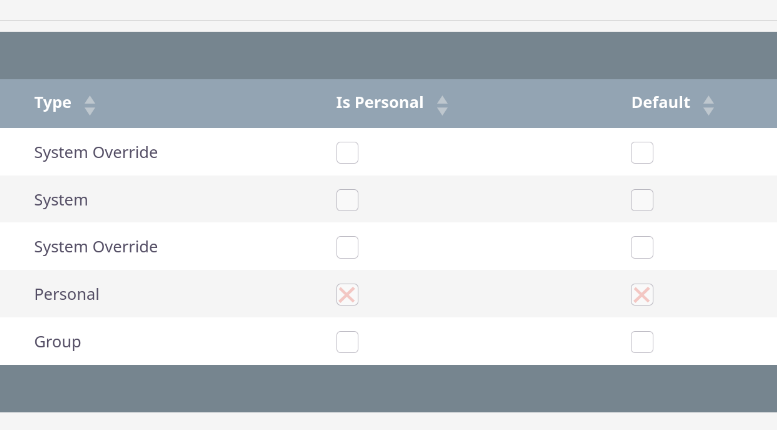Click the Type column sort arrows icon

tap(90, 104)
